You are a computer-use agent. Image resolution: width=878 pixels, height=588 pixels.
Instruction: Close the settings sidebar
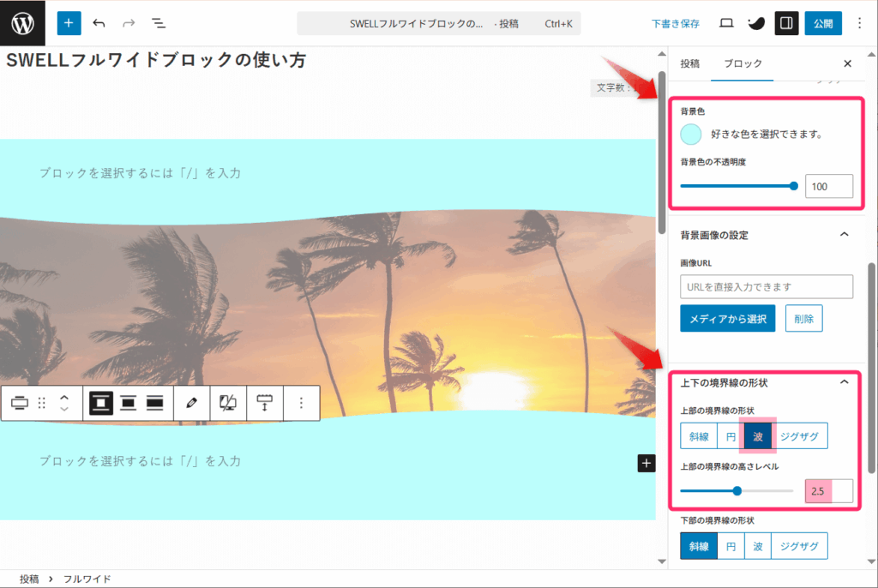pyautogui.click(x=848, y=63)
